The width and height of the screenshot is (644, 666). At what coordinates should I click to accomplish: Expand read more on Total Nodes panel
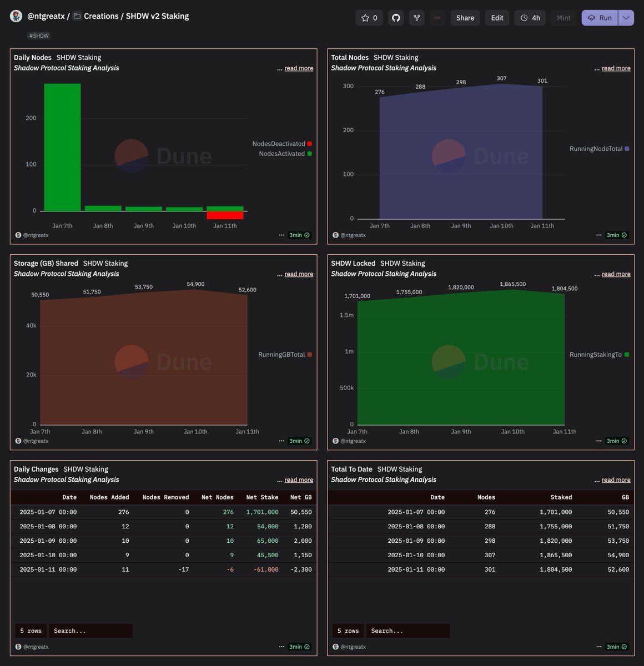(x=616, y=68)
